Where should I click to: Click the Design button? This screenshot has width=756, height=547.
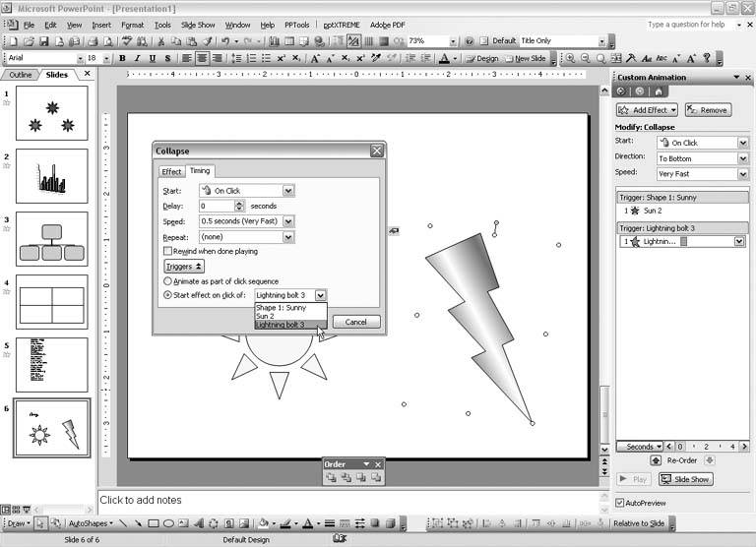[x=482, y=58]
